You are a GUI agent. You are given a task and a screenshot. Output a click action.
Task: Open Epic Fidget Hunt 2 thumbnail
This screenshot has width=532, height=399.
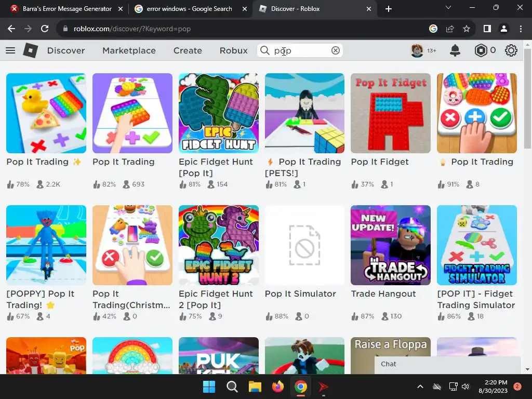[219, 245]
